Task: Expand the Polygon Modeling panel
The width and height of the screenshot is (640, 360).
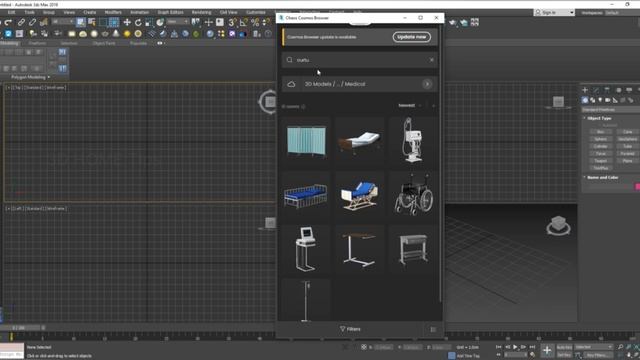Action: coord(30,77)
